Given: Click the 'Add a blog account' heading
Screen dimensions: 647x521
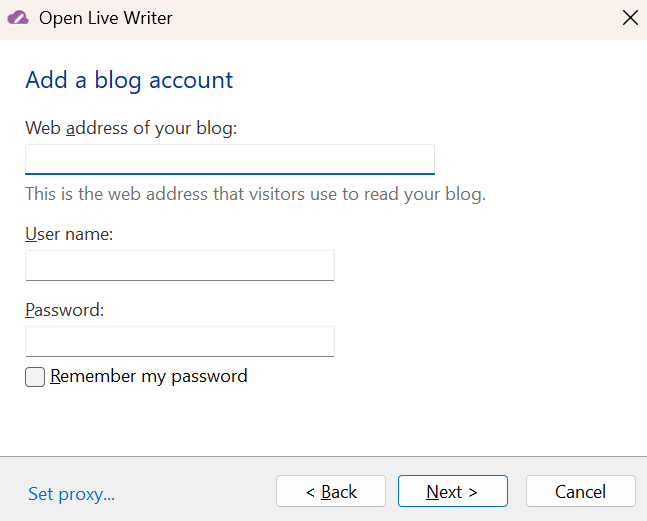Looking at the screenshot, I should (x=129, y=80).
